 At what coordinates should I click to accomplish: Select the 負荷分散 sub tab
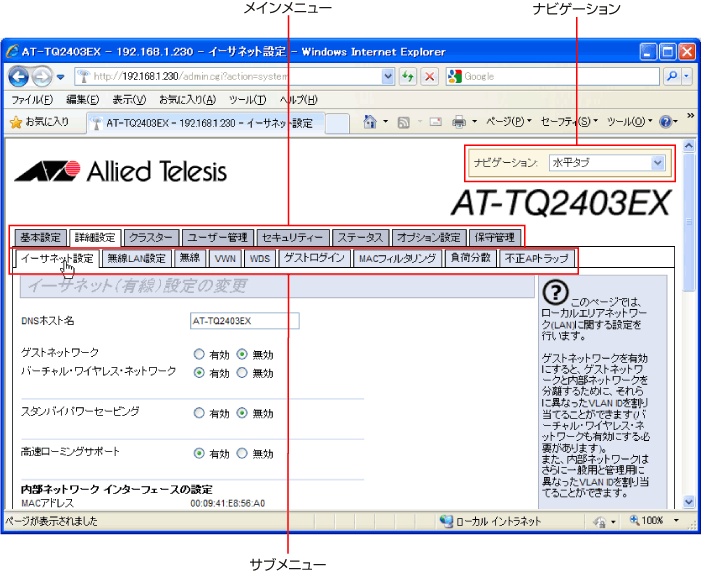click(x=471, y=258)
